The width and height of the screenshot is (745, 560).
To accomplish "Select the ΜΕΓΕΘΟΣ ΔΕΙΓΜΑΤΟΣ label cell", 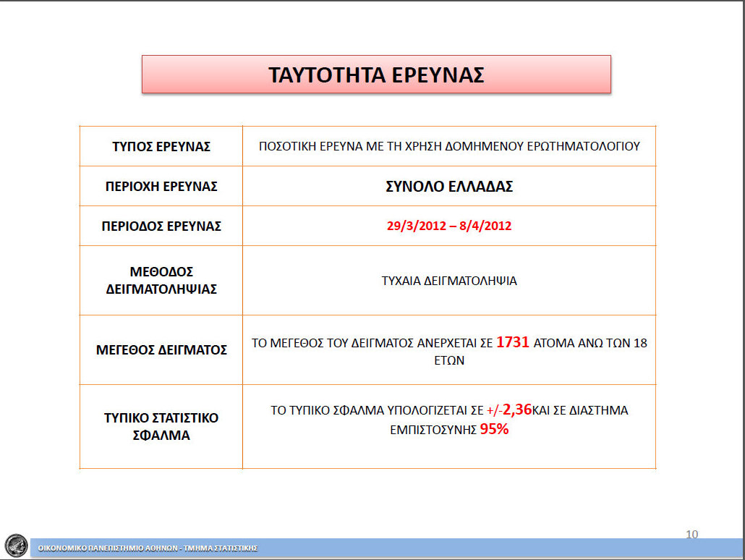I will click(161, 350).
